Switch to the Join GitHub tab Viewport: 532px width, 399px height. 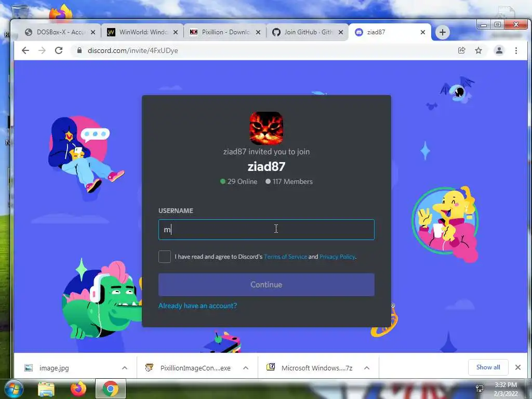(308, 32)
